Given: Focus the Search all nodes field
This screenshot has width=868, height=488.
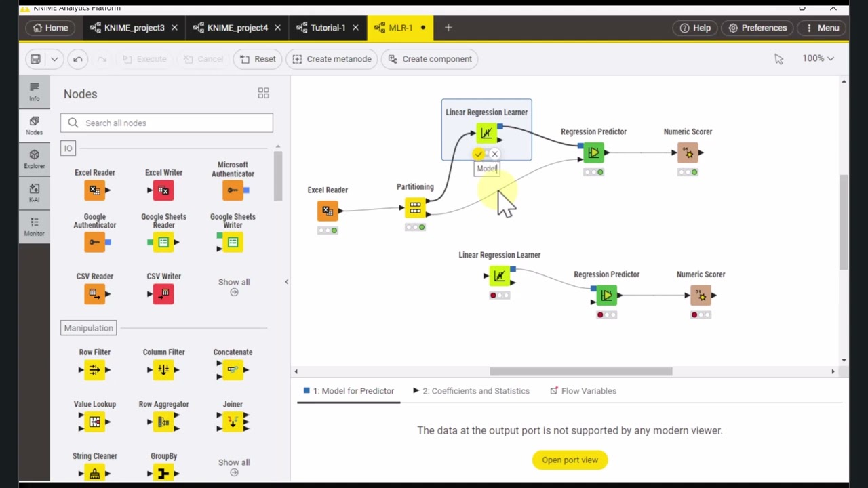Looking at the screenshot, I should (x=167, y=123).
